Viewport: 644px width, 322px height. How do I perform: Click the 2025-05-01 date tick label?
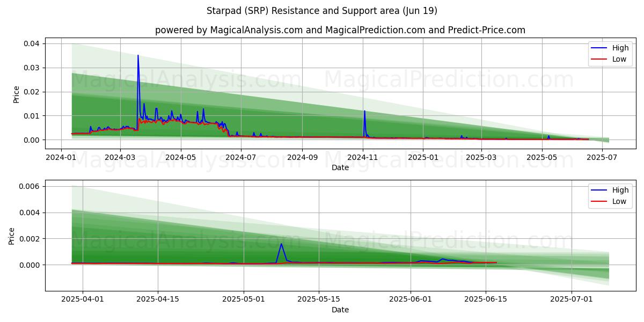(x=244, y=299)
